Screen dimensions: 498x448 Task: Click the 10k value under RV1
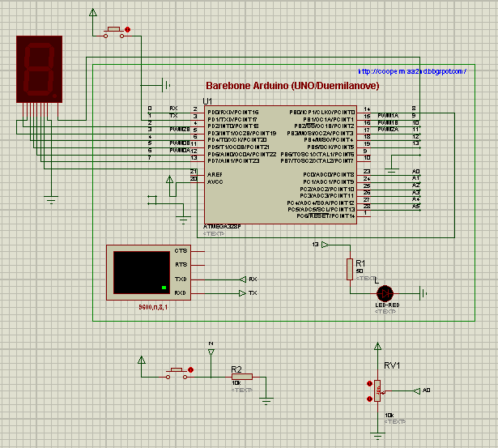389,416
